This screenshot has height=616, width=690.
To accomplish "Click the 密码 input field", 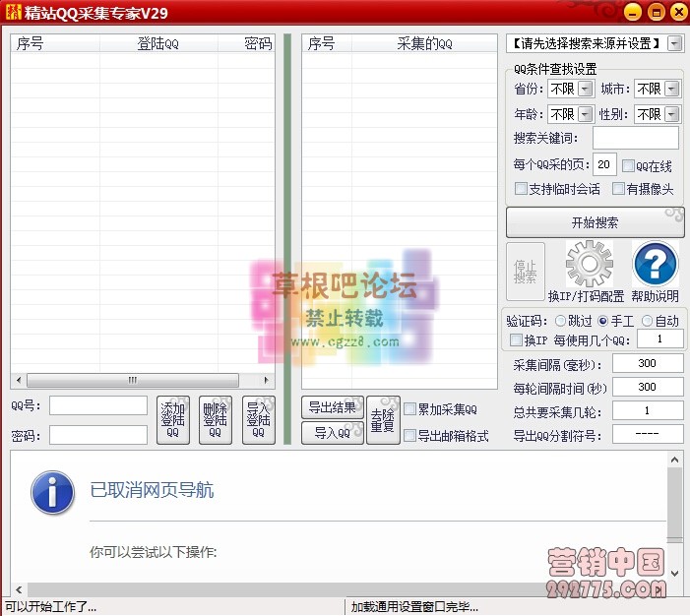I will click(98, 435).
